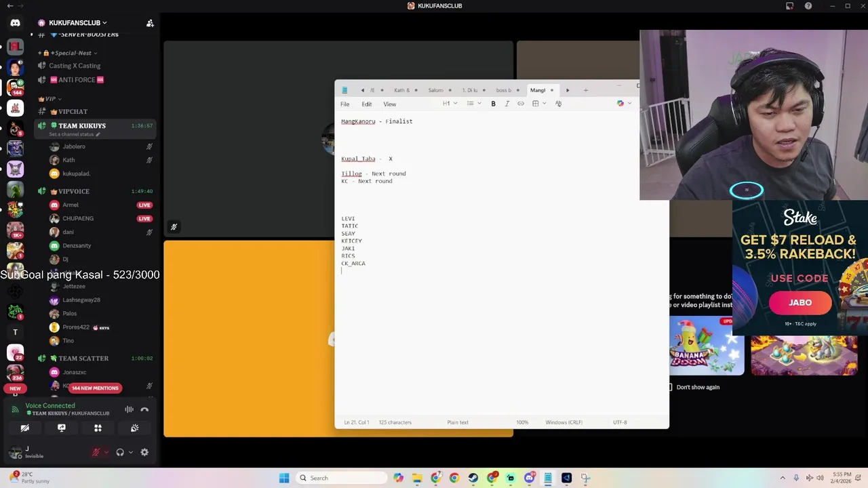Screen dimensions: 868x488
Task: Unmute the Discord microphone
Action: (x=96, y=452)
